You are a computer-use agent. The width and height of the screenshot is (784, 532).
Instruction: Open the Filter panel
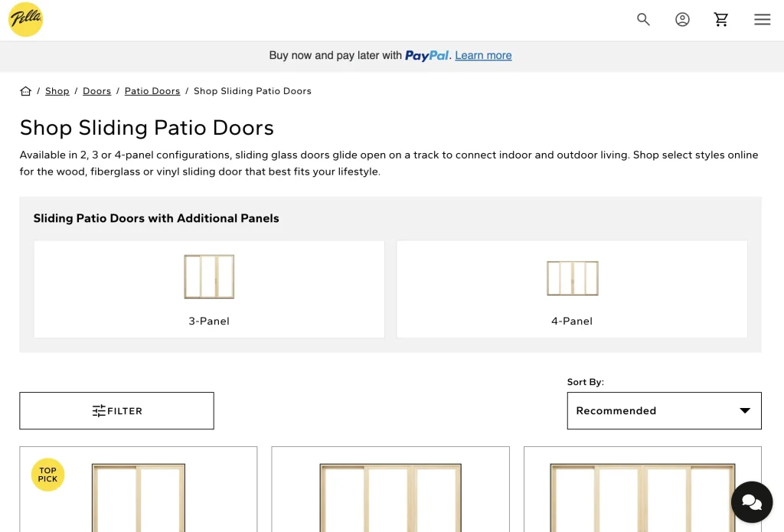click(x=116, y=411)
